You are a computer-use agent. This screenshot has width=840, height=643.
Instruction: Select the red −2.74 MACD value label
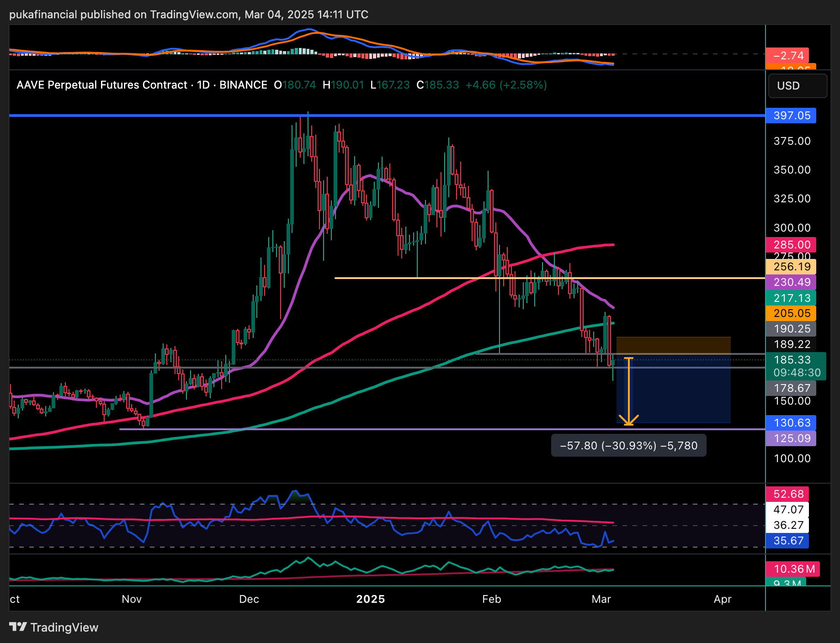coord(787,56)
